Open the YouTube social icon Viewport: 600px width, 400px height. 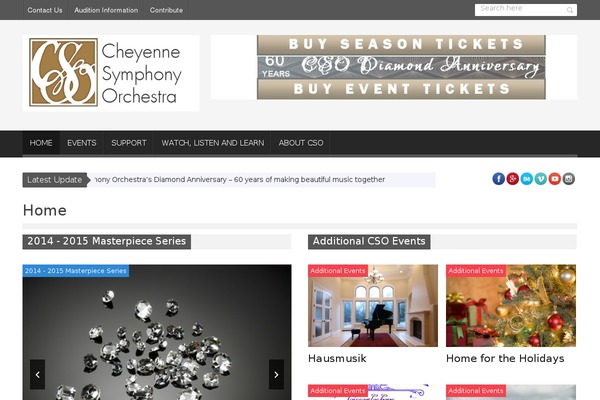pos(554,179)
